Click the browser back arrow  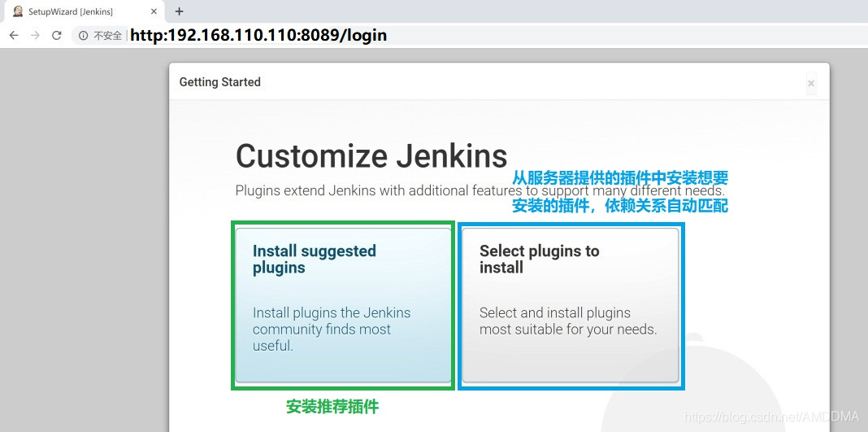click(14, 36)
